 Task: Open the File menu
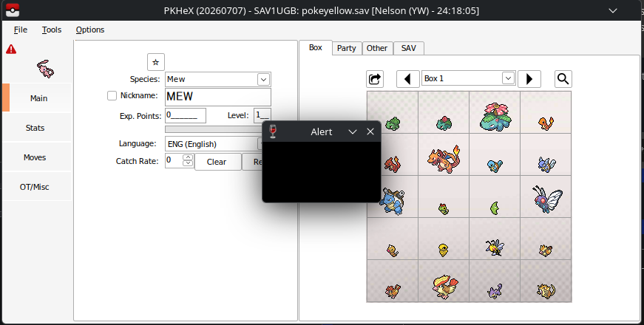pyautogui.click(x=21, y=30)
